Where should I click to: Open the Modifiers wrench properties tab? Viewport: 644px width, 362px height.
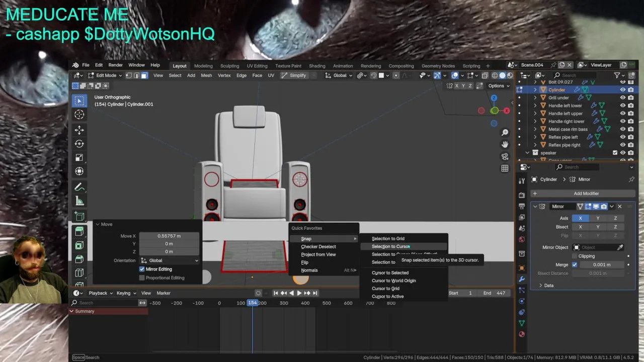[522, 279]
